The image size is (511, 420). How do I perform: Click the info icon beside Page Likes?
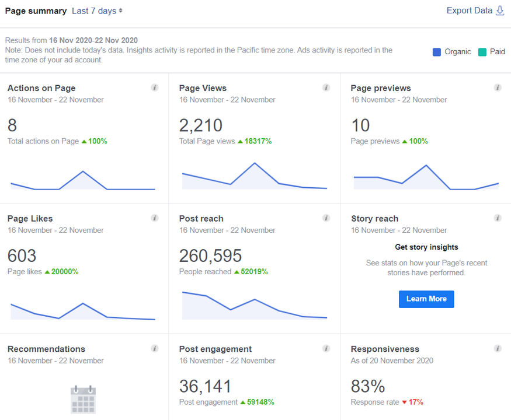tap(155, 218)
